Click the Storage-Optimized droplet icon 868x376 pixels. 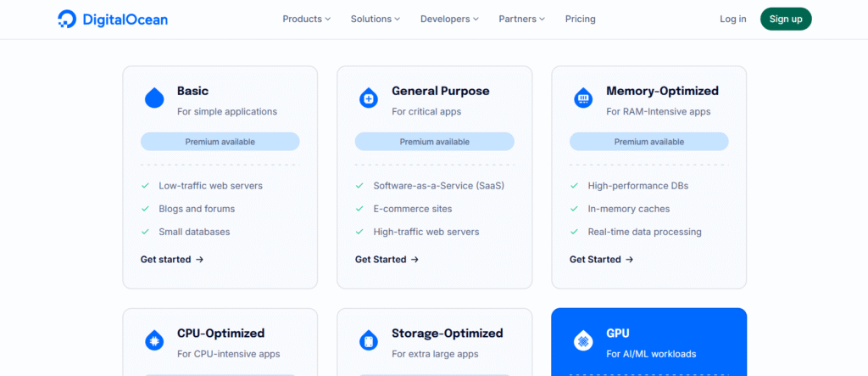point(369,342)
